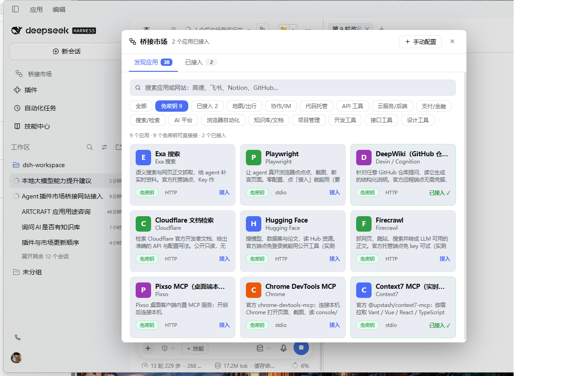Click the Cloudflare 文档检索 C icon
This screenshot has height=376, width=588.
click(143, 224)
